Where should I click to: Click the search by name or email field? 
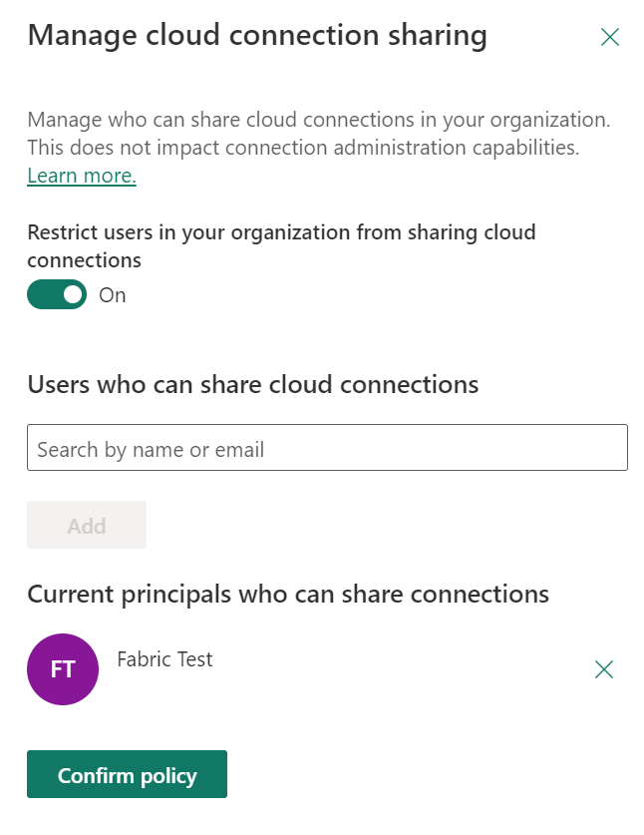pos(328,447)
